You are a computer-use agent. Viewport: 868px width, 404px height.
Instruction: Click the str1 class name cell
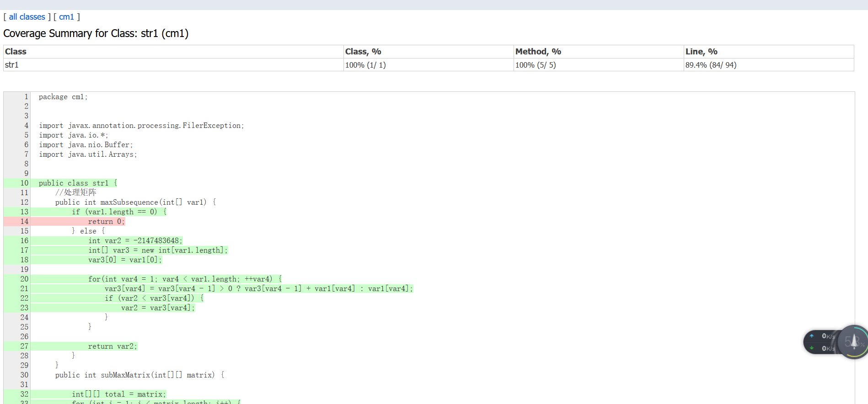point(173,65)
